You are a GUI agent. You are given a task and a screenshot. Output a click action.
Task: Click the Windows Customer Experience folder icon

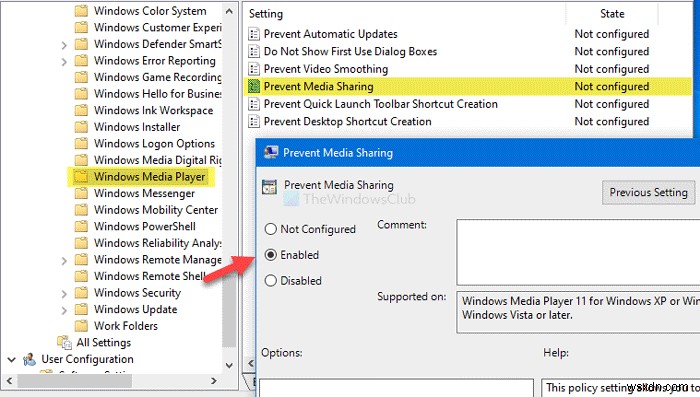pos(81,27)
